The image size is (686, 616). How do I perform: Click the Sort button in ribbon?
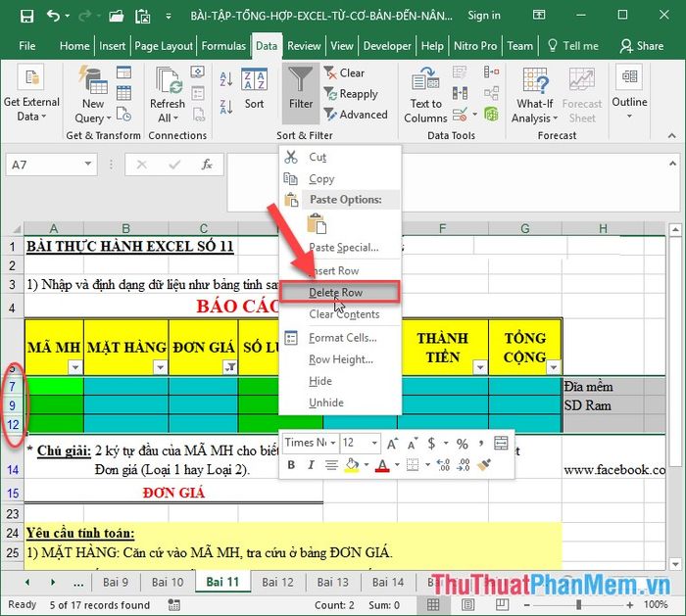point(254,88)
